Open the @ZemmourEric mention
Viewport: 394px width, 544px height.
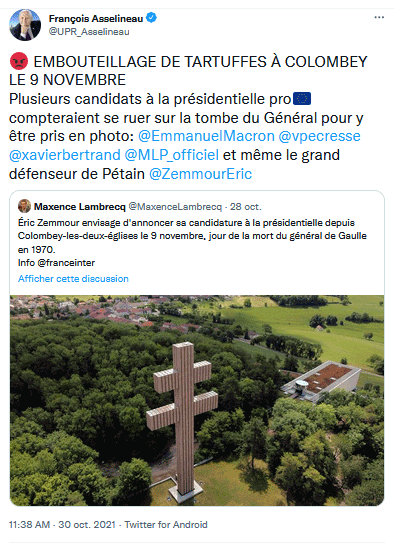200,173
